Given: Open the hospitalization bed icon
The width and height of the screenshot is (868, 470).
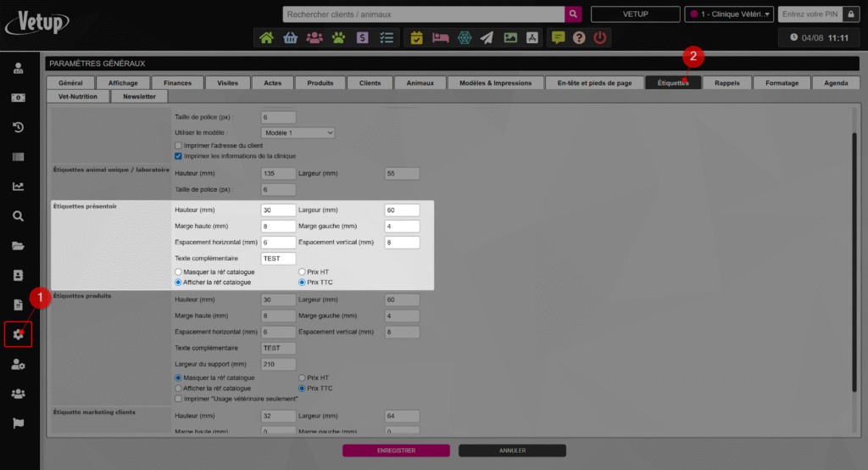Looking at the screenshot, I should [440, 37].
